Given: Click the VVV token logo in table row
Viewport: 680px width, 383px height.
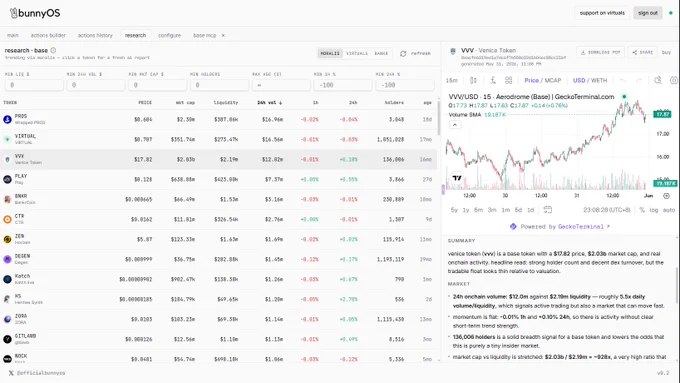Looking at the screenshot, I should 7,159.
